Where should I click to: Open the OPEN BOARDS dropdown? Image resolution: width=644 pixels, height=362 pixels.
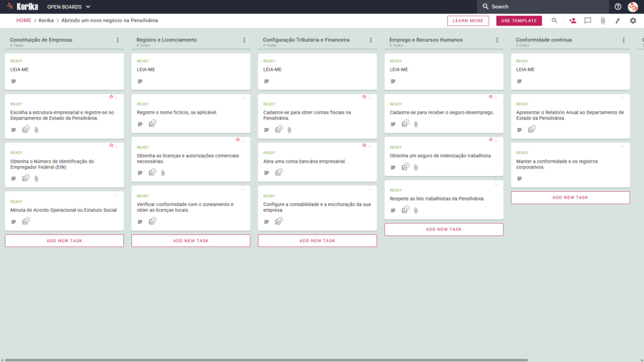[68, 7]
